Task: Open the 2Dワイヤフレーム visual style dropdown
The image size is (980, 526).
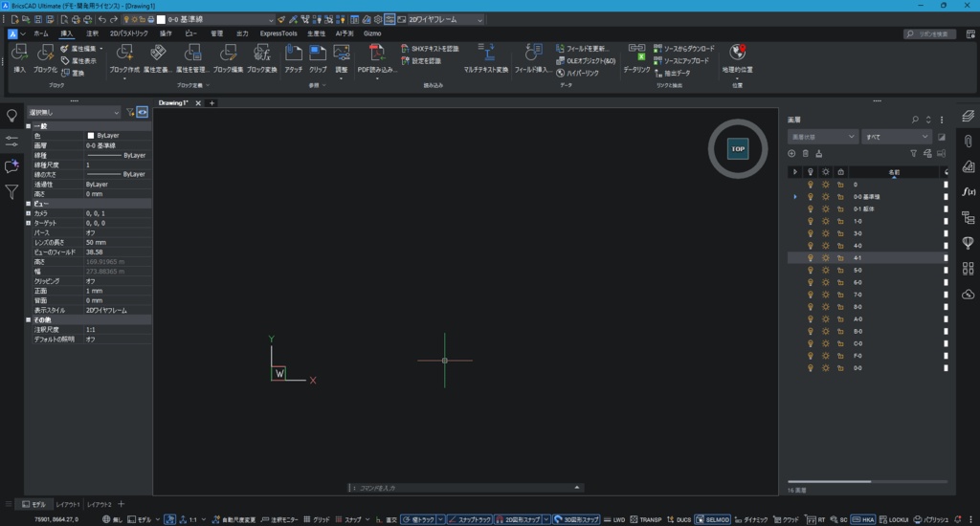Action: (x=446, y=19)
